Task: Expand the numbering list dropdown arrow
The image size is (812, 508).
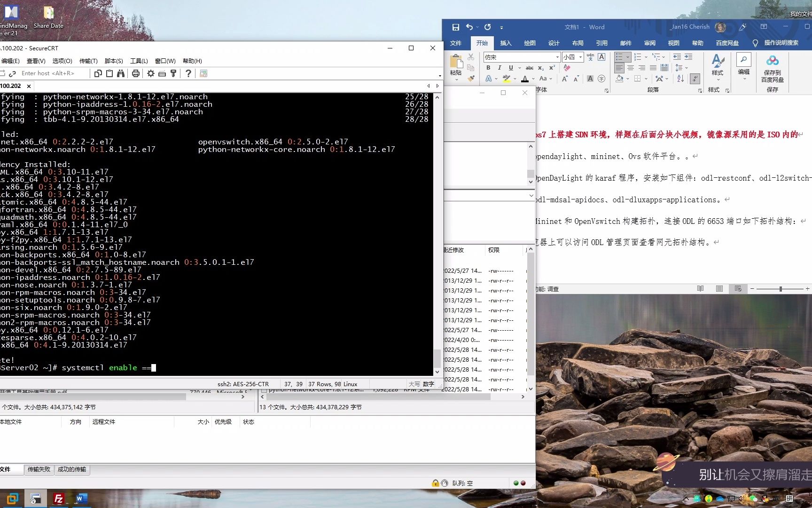Action: (x=646, y=57)
